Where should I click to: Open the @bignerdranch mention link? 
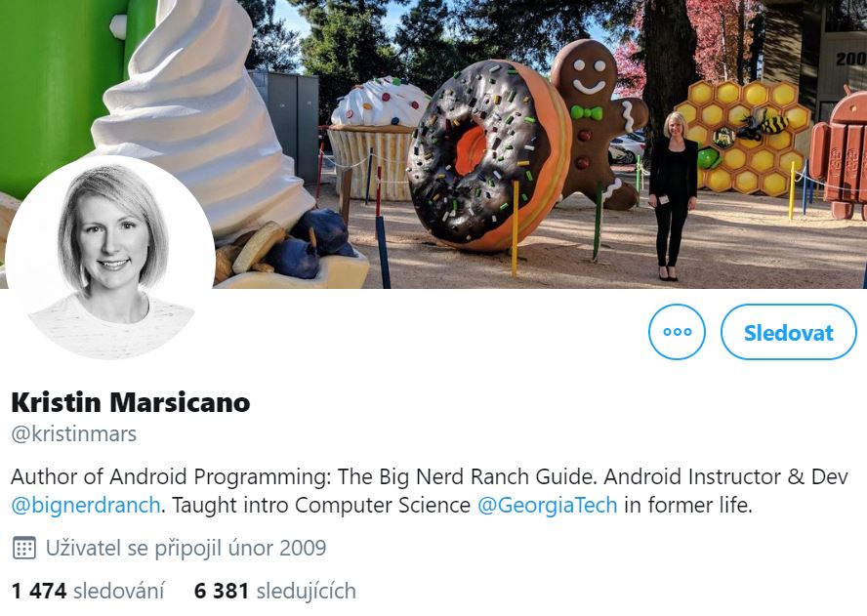click(x=86, y=505)
